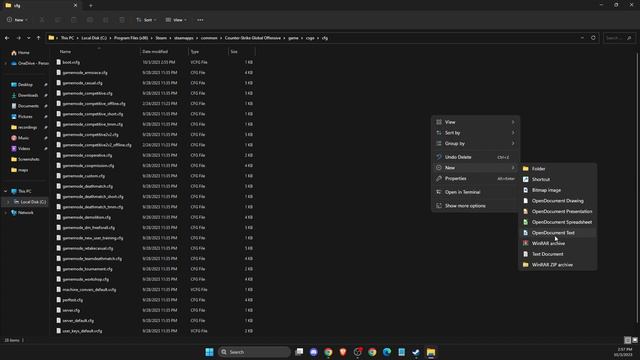The image size is (640, 360).
Task: Collapse the This PC tree node
Action: tap(6, 191)
